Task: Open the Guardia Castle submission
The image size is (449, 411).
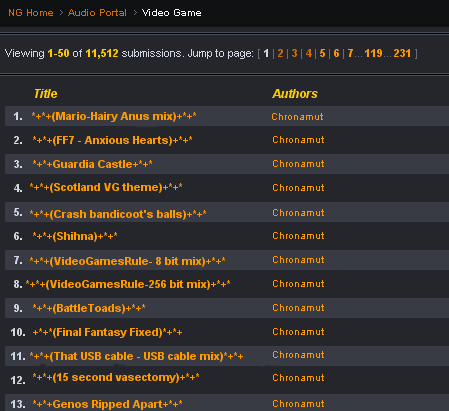Action: click(92, 164)
